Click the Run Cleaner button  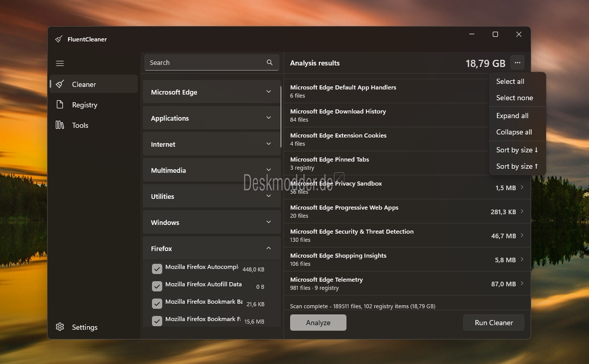point(494,323)
